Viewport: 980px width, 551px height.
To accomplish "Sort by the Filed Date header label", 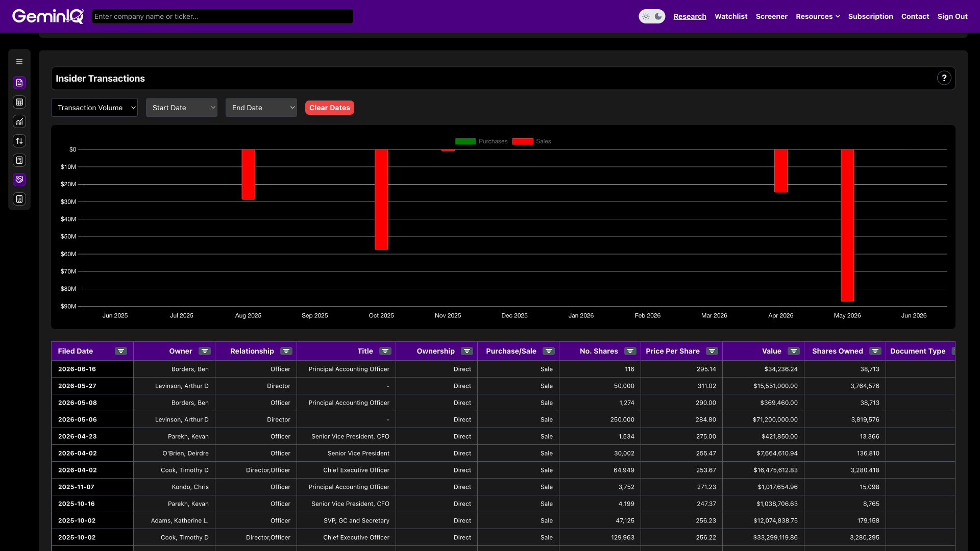I will (x=76, y=351).
